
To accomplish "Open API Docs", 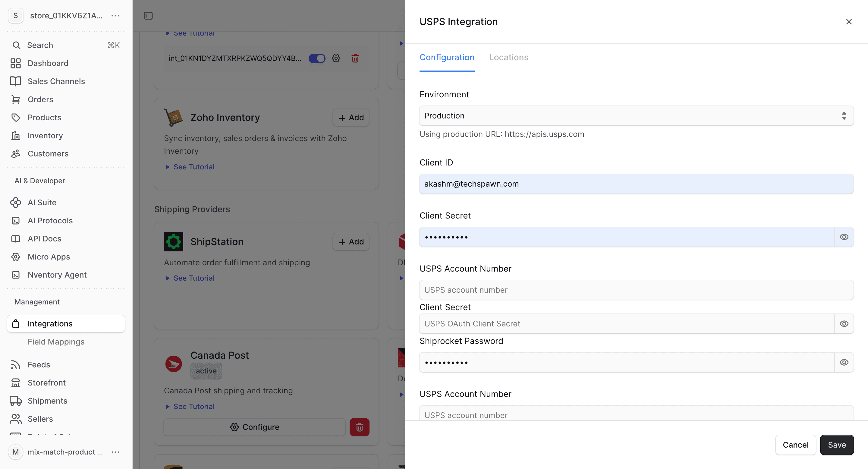I will pyautogui.click(x=66, y=238).
